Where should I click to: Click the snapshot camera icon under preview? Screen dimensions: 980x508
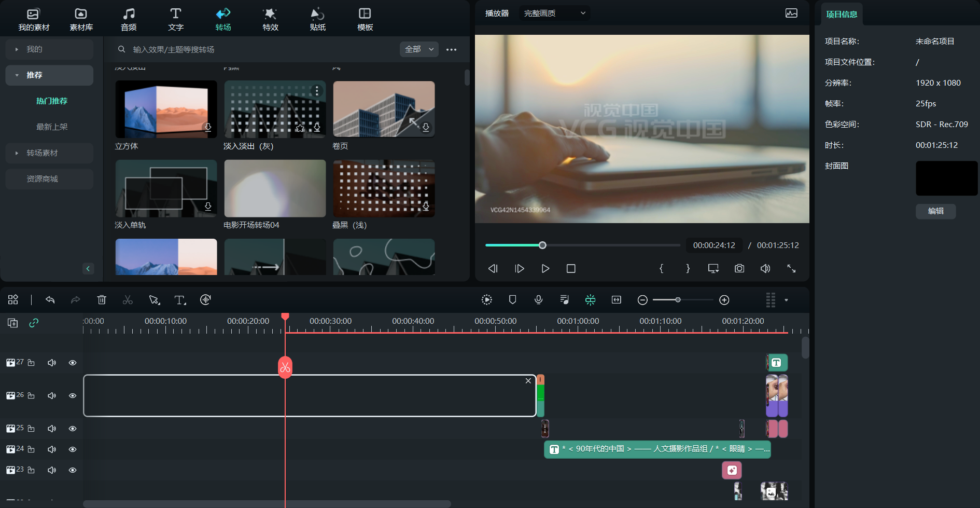tap(739, 268)
